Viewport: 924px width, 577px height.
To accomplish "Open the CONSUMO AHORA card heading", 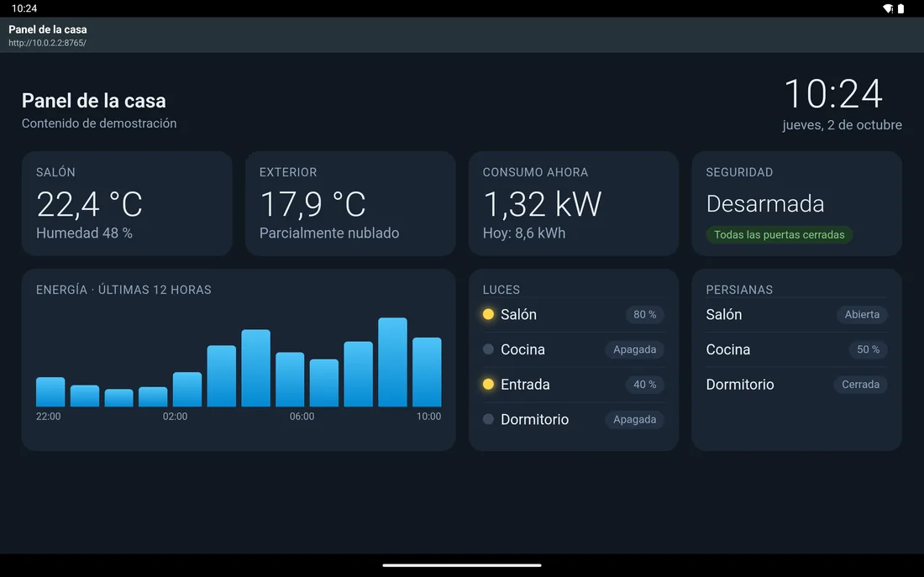I will [535, 172].
